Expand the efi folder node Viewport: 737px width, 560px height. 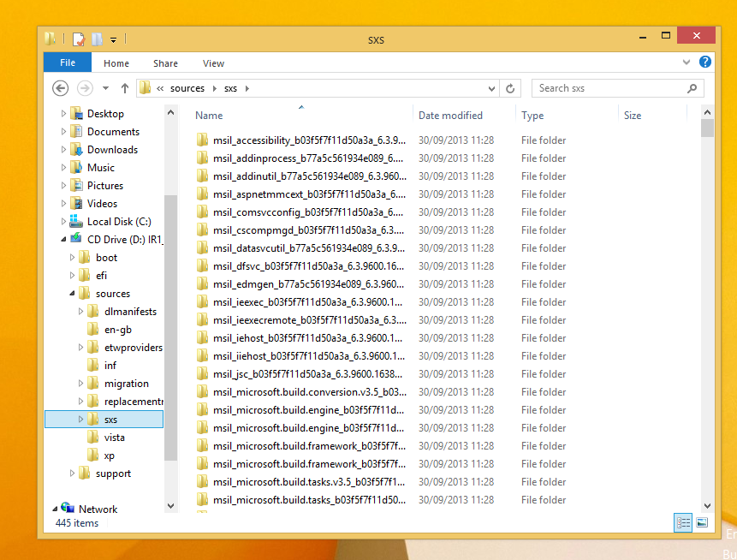coord(72,276)
